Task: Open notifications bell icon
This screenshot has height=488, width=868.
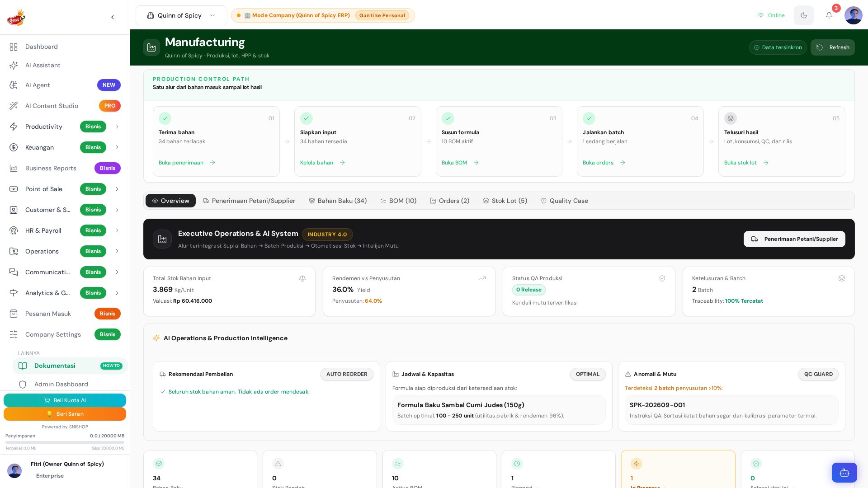Action: 829,15
